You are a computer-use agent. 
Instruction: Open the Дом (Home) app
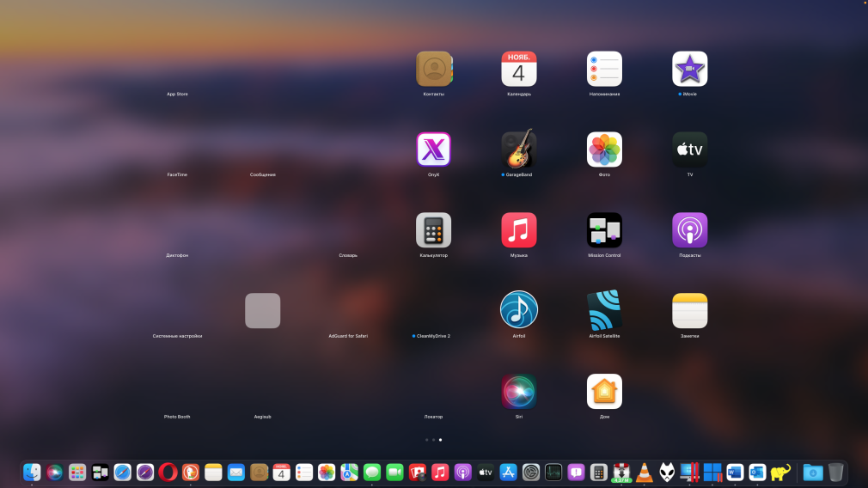[604, 391]
